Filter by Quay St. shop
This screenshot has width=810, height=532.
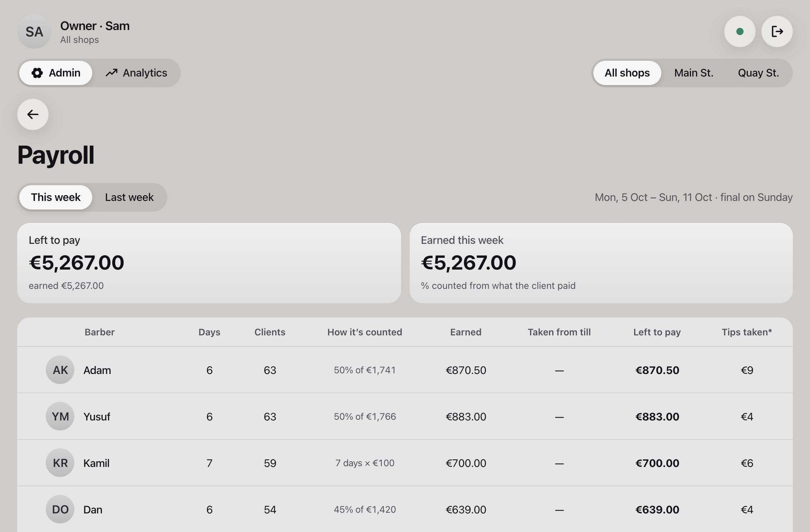coord(759,73)
